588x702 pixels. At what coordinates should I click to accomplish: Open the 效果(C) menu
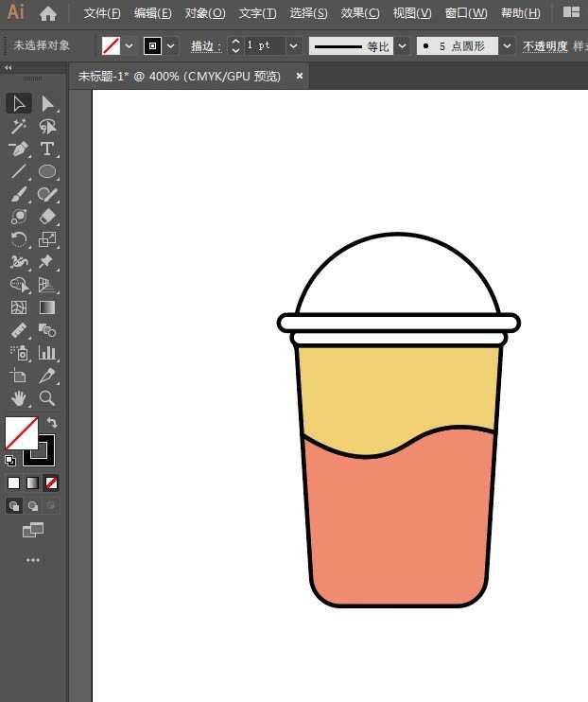(359, 13)
